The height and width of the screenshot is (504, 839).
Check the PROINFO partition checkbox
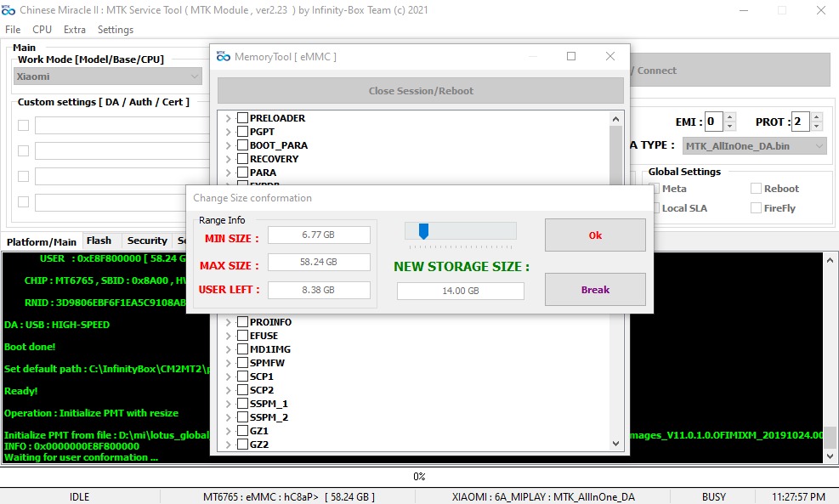coord(242,322)
